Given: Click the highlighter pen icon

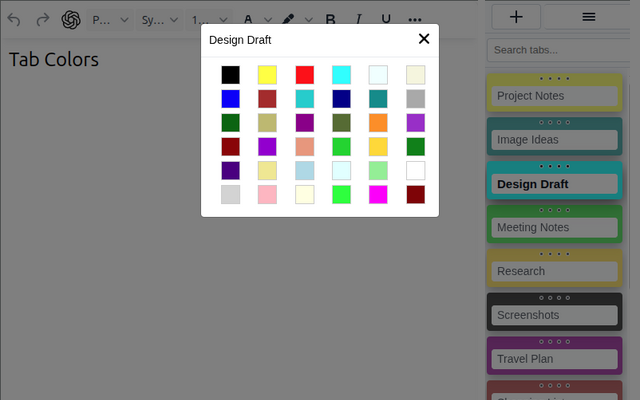Looking at the screenshot, I should coord(288,20).
